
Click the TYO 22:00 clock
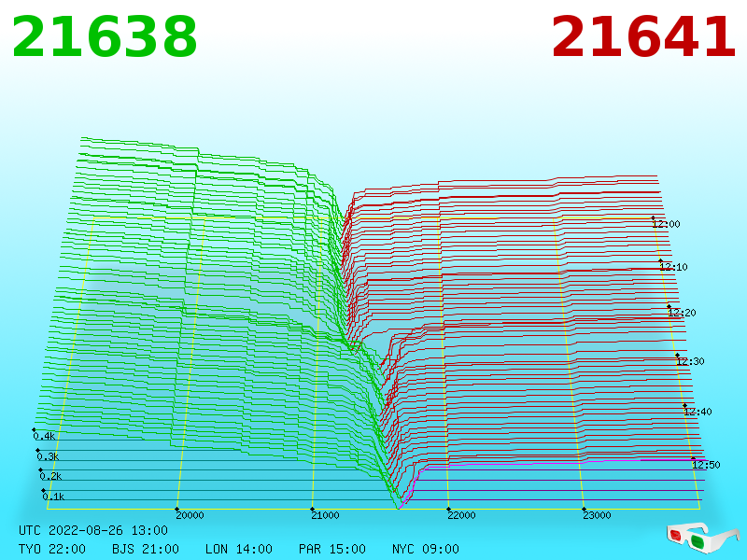click(x=52, y=549)
